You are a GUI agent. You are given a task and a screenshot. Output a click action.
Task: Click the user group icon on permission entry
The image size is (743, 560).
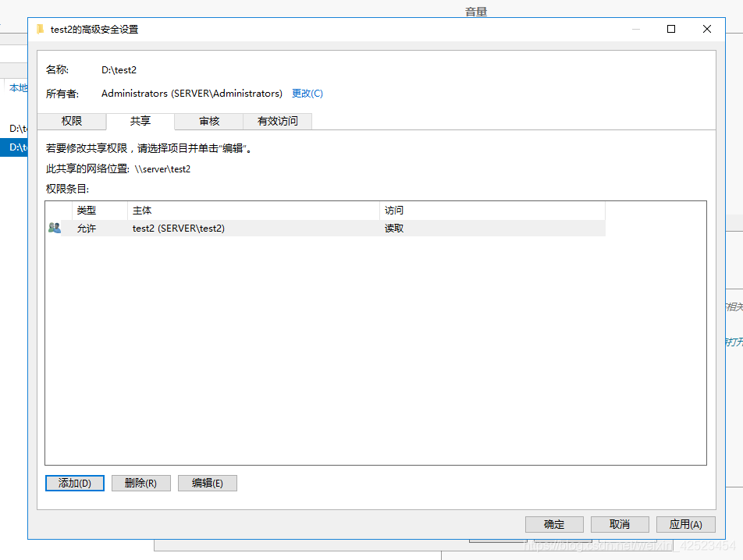coord(55,228)
